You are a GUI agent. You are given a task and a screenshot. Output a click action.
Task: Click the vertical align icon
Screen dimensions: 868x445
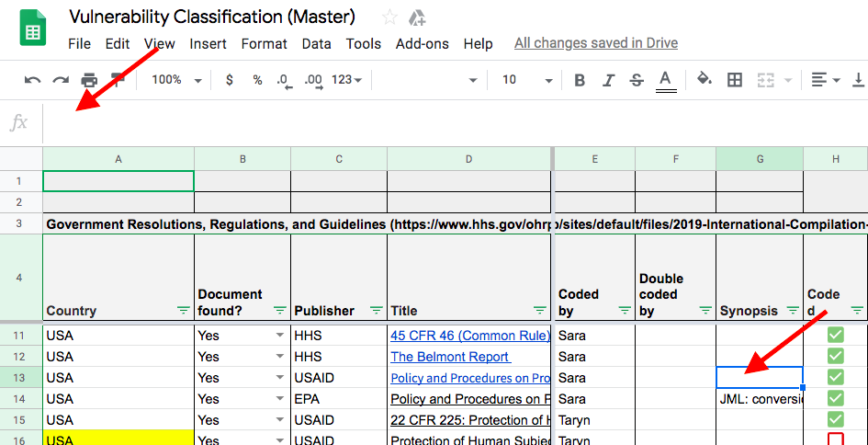pyautogui.click(x=858, y=80)
